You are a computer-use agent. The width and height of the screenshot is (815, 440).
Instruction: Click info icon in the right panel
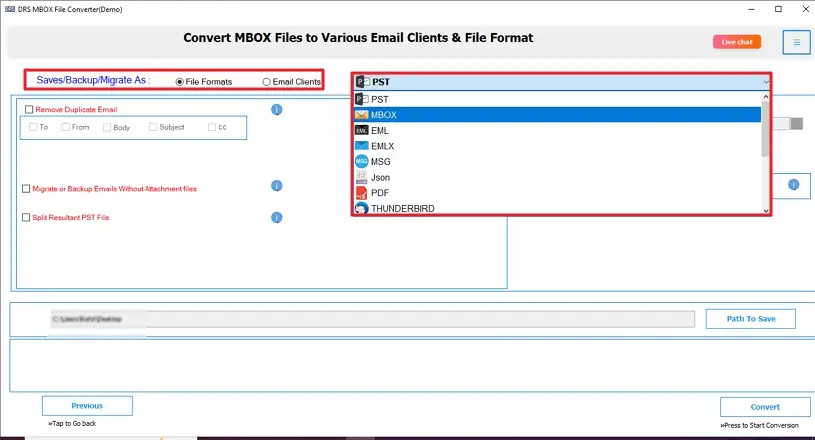793,184
